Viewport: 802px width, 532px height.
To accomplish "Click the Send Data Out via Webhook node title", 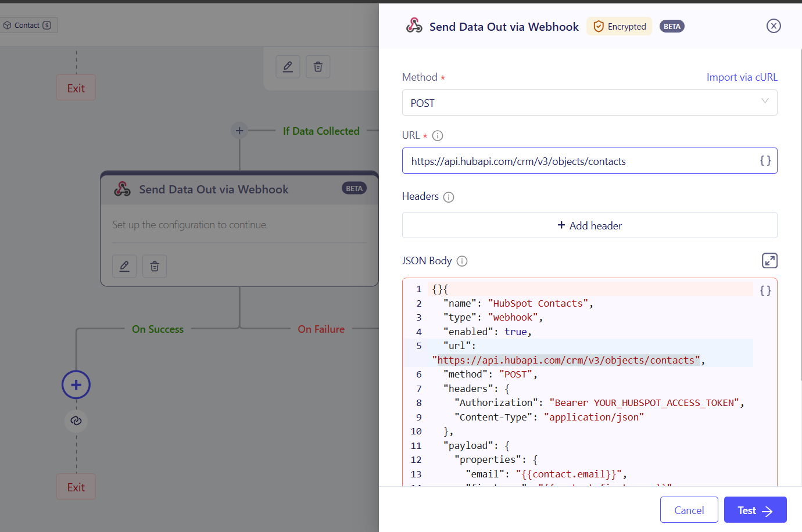I will coord(213,189).
